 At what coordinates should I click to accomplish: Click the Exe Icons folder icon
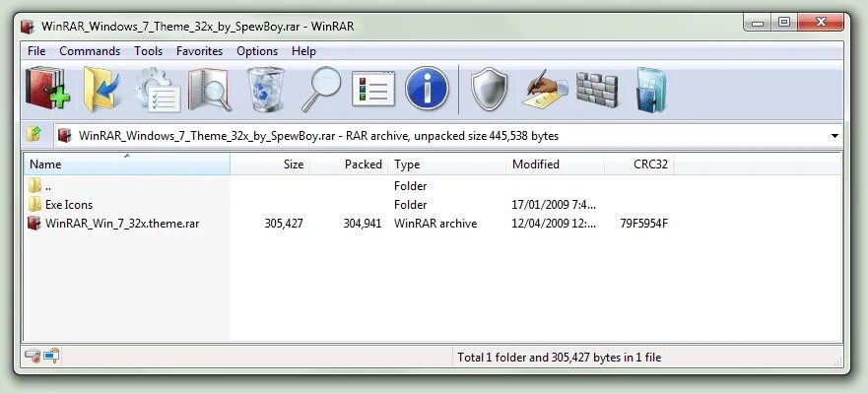34,204
